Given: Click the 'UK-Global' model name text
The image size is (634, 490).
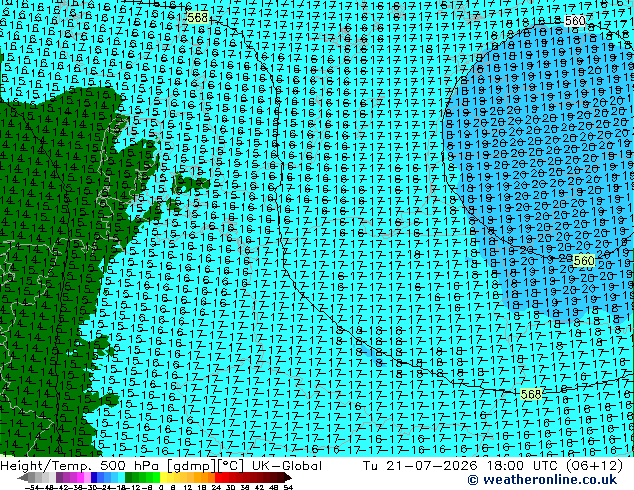Looking at the screenshot, I should [287, 466].
